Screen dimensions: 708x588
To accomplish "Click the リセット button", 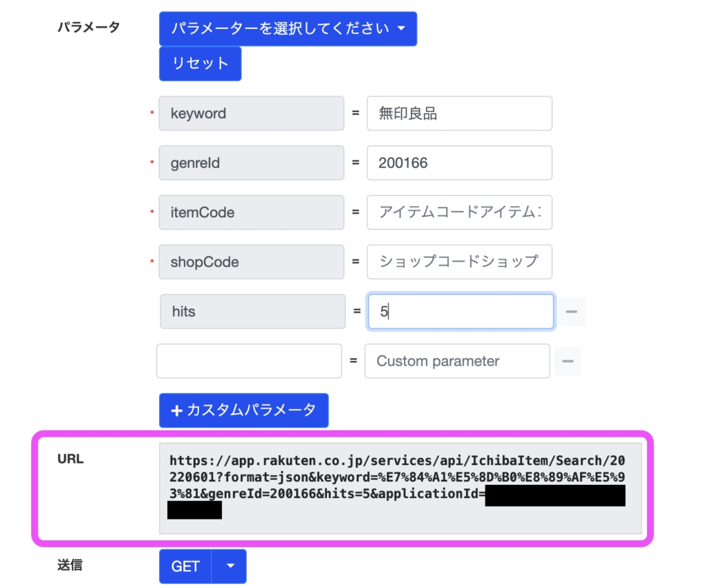I will 200,64.
